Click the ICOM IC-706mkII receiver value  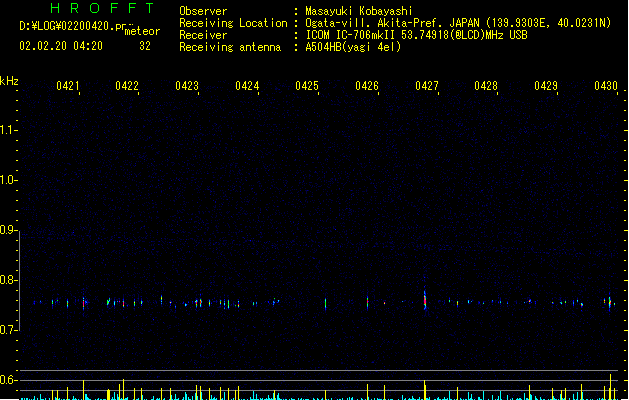[416, 35]
